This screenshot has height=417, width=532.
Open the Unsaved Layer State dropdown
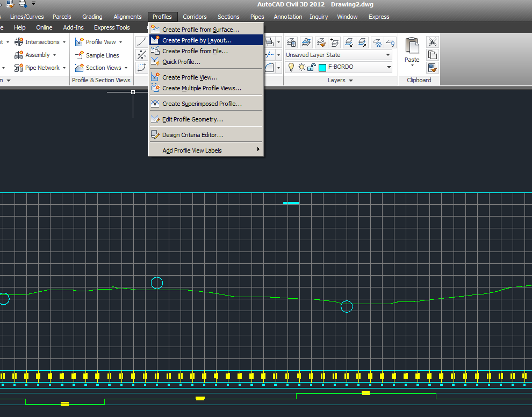pyautogui.click(x=387, y=54)
